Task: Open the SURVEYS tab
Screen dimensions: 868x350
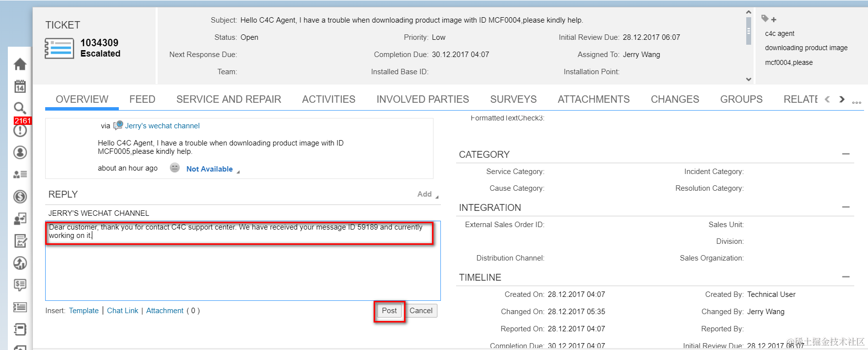Action: coord(513,99)
